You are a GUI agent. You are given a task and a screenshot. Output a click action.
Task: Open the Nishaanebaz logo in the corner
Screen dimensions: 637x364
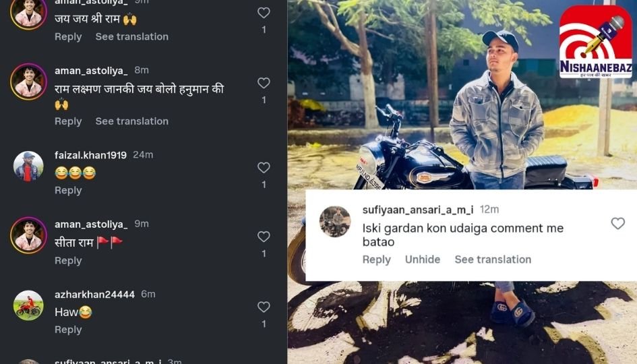(x=595, y=42)
